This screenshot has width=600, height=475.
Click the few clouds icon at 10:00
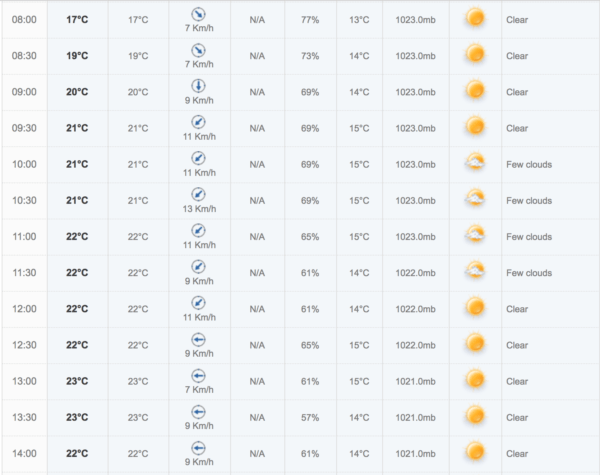pos(475,162)
